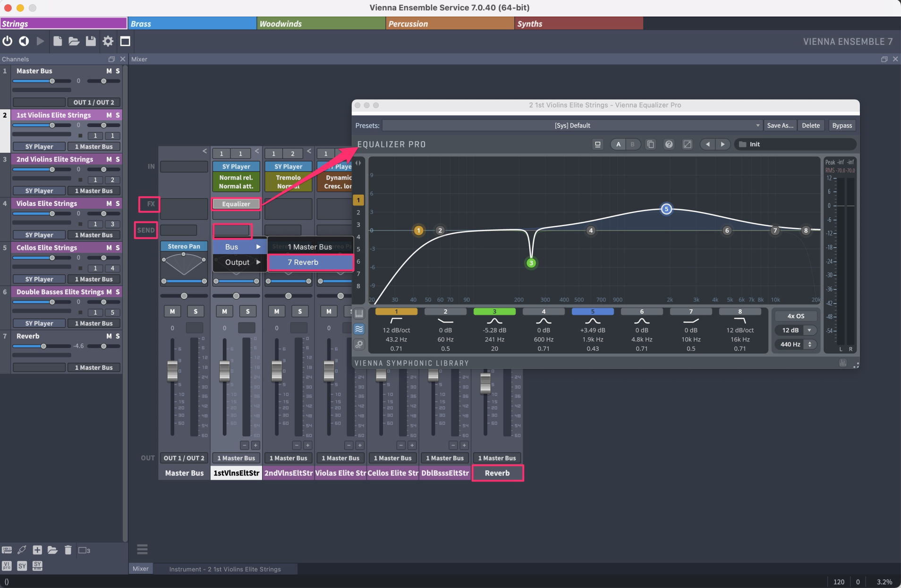Click the piano keys icon beside EQ bands
Image resolution: width=901 pixels, height=588 pixels.
[359, 314]
